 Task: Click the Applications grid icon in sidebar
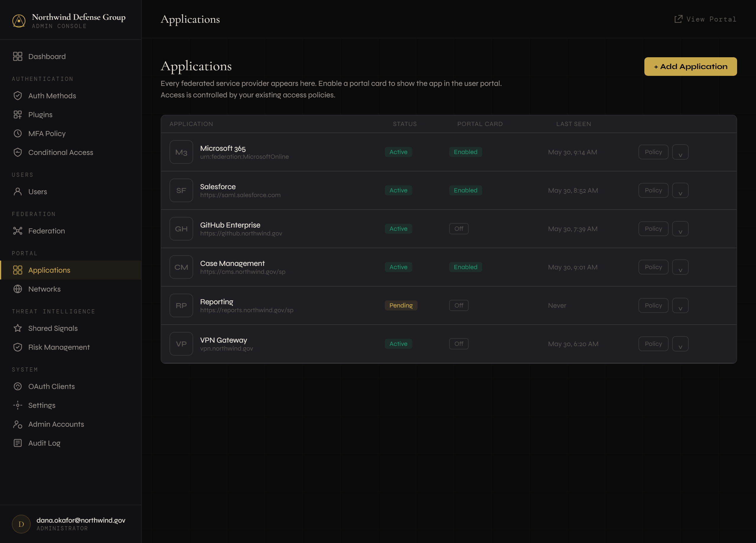click(18, 270)
